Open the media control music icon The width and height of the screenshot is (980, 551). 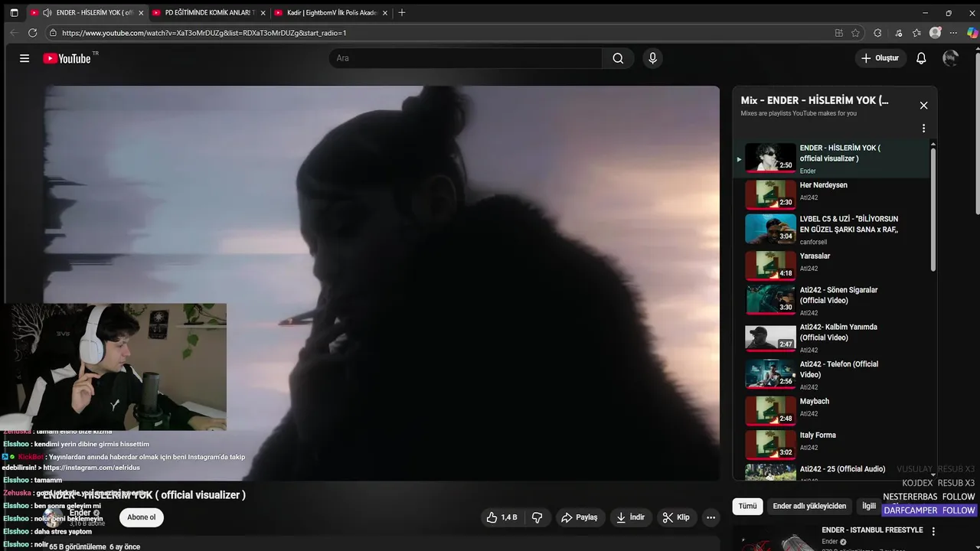898,33
